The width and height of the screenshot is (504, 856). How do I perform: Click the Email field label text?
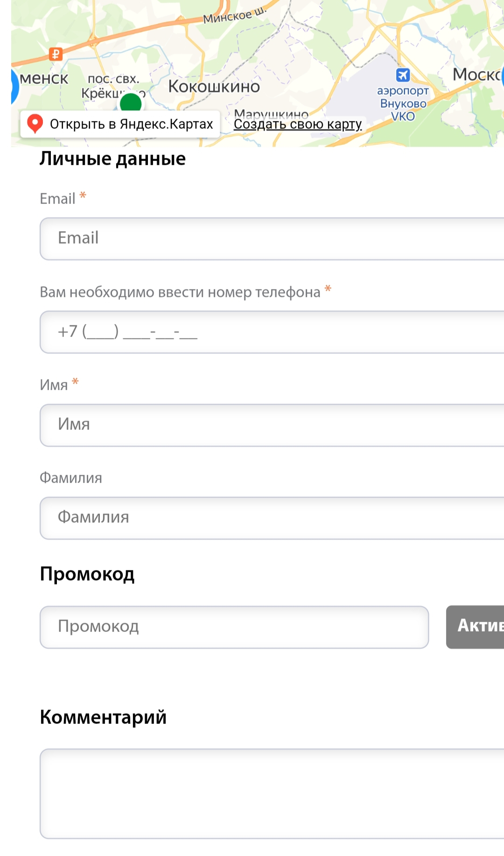[57, 199]
